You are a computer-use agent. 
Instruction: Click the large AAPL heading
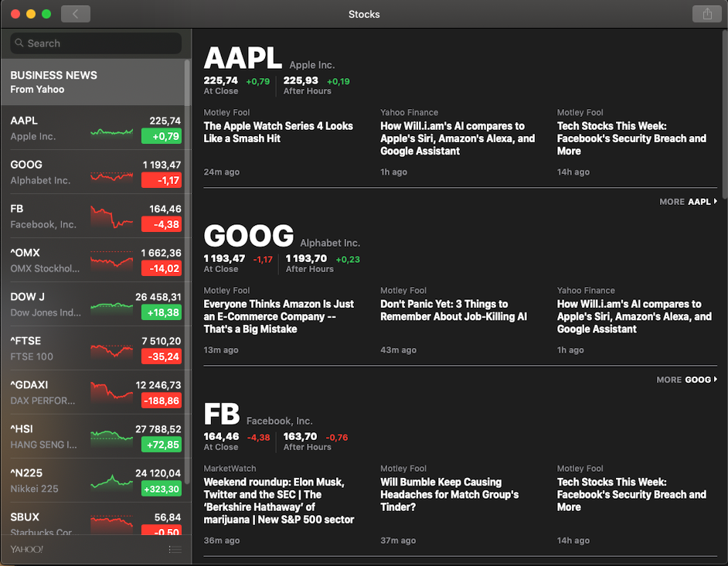click(x=243, y=58)
